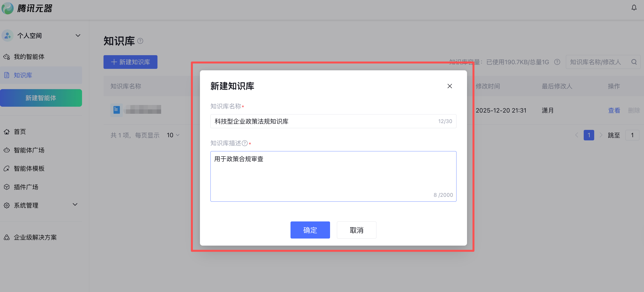Click the 新建智能体 gradient button
644x292 pixels.
[41, 98]
